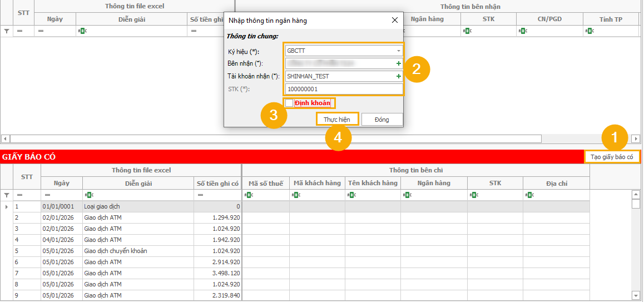Click the ABC filter icon under Ngân hàng in Thông tin bên chi
This screenshot has height=302, width=644.
pos(407,195)
